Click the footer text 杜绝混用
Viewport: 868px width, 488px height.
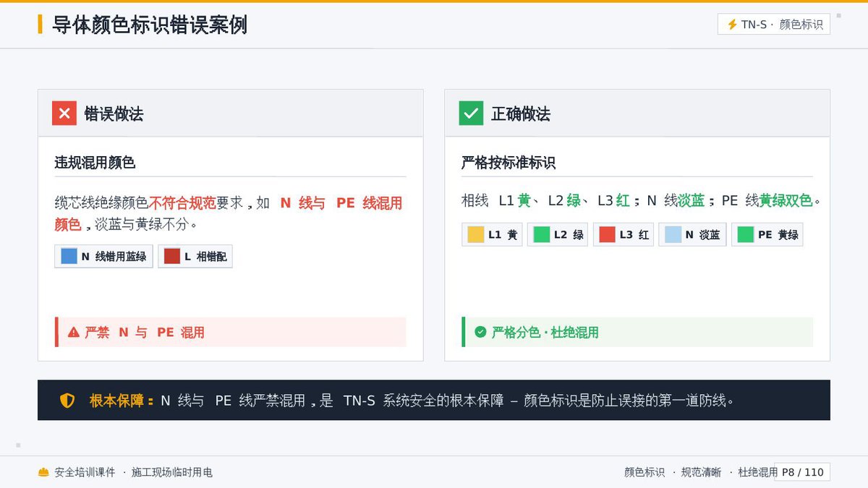757,472
